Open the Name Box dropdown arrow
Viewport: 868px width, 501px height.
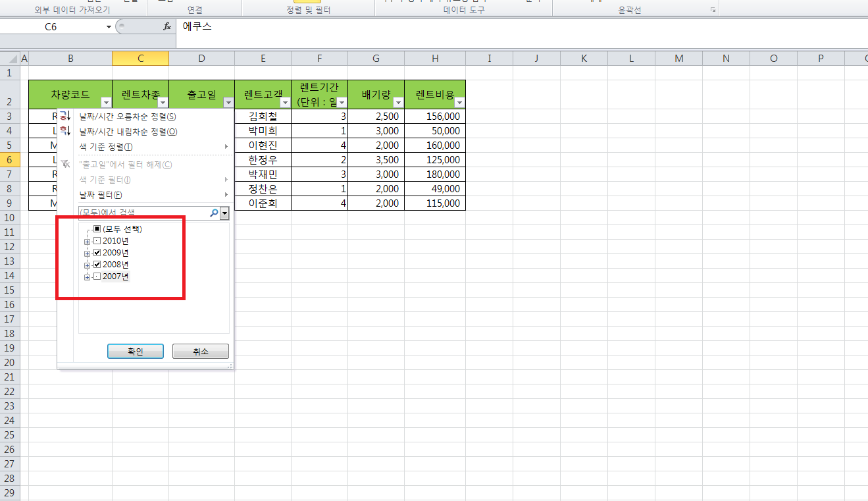coord(109,27)
